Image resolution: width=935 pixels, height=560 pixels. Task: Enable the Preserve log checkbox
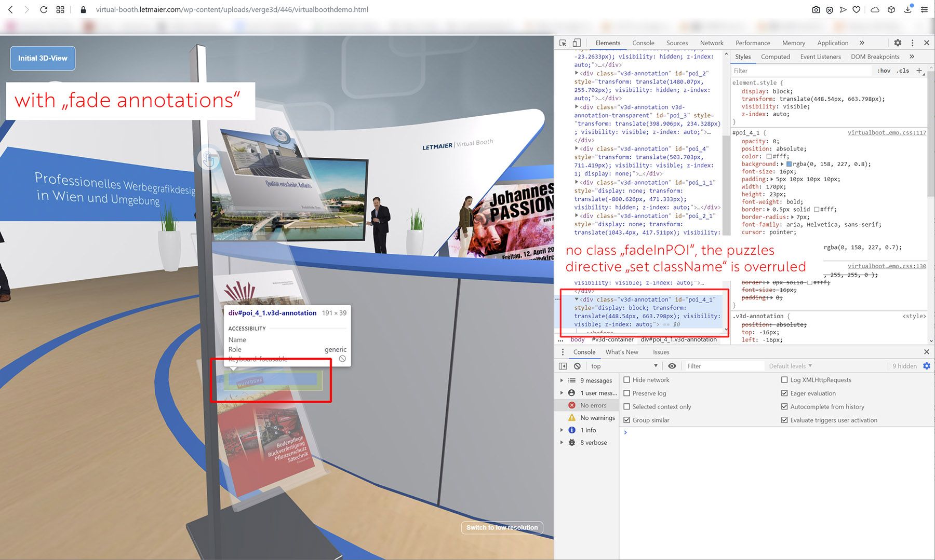pos(627,393)
